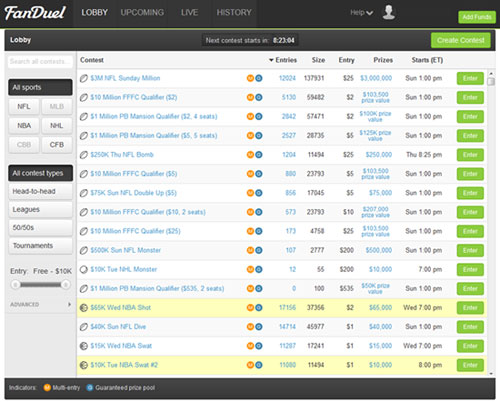Click multi-entry icon on $75K Sun NFL Double Up row
The width and height of the screenshot is (500, 402).
pyautogui.click(x=250, y=193)
